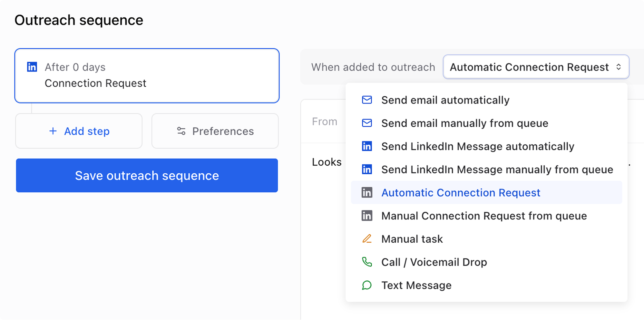Select the After 0 days step card

147,76
